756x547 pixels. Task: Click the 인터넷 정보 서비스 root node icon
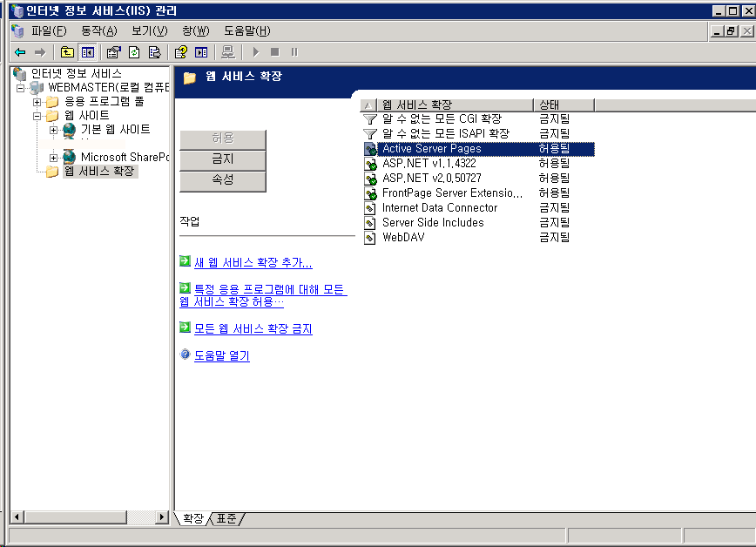[x=20, y=74]
